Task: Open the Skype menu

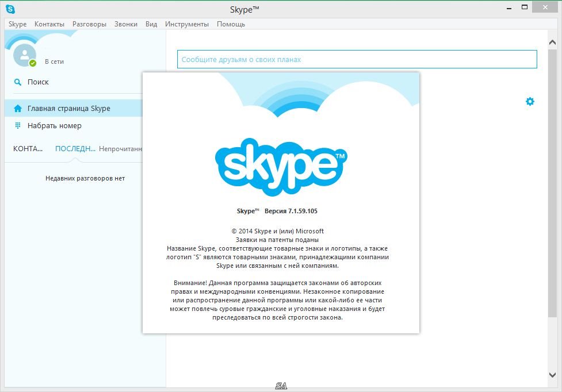Action: 18,24
